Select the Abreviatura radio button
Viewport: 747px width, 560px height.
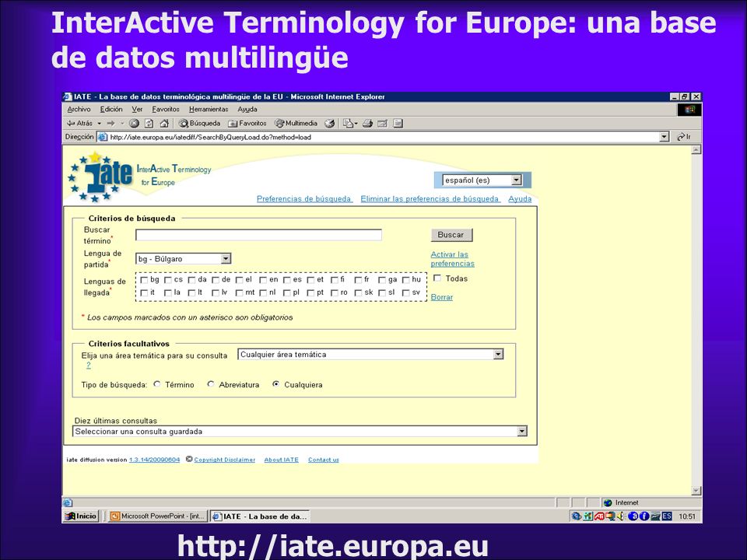pos(211,384)
